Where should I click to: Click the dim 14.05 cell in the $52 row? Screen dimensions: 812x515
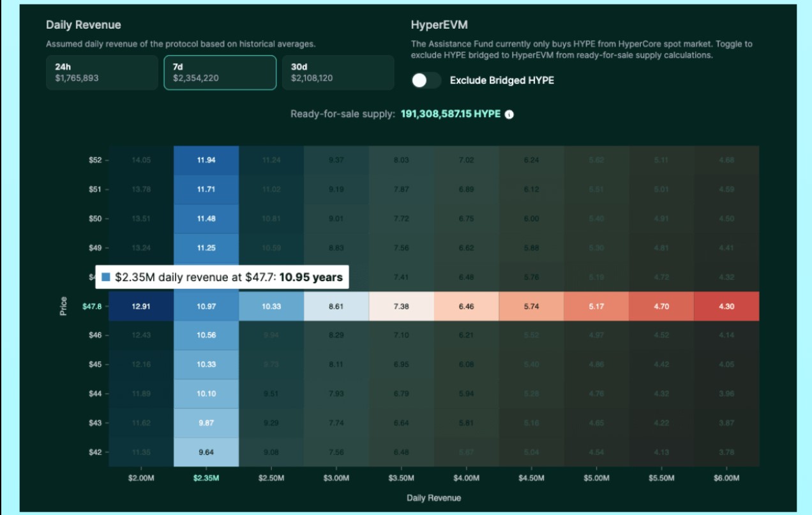(x=141, y=160)
